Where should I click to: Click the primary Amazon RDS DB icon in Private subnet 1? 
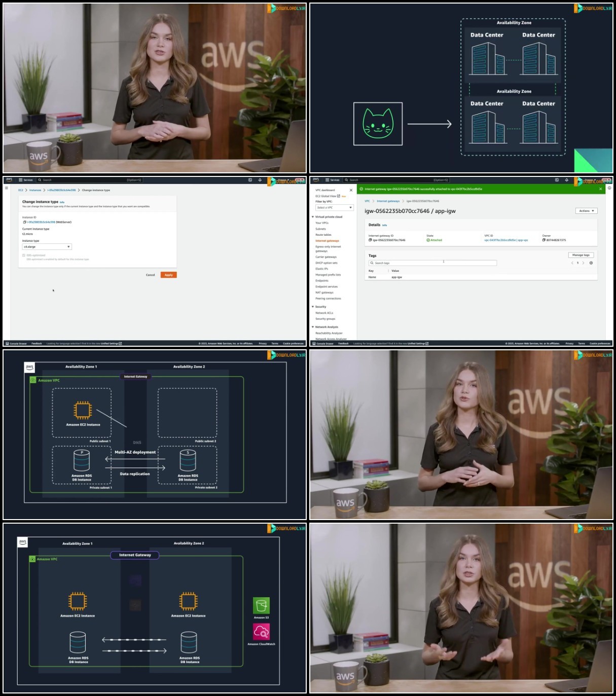pyautogui.click(x=82, y=460)
